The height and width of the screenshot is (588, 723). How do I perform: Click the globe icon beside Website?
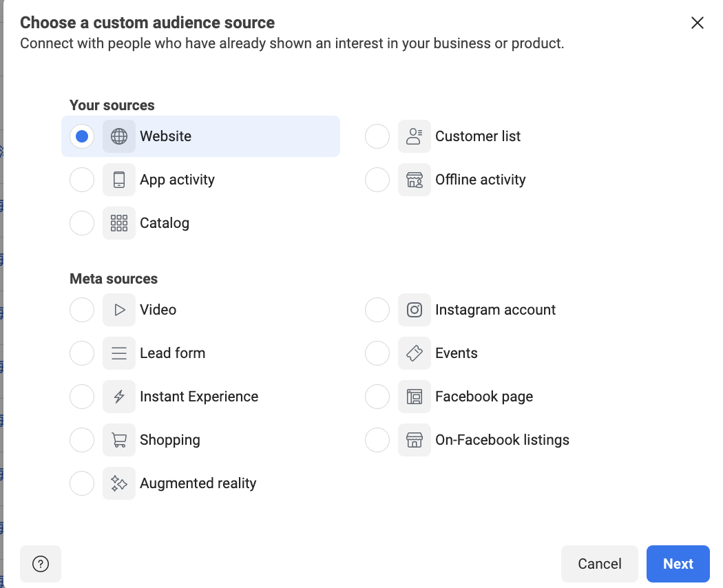pyautogui.click(x=119, y=136)
